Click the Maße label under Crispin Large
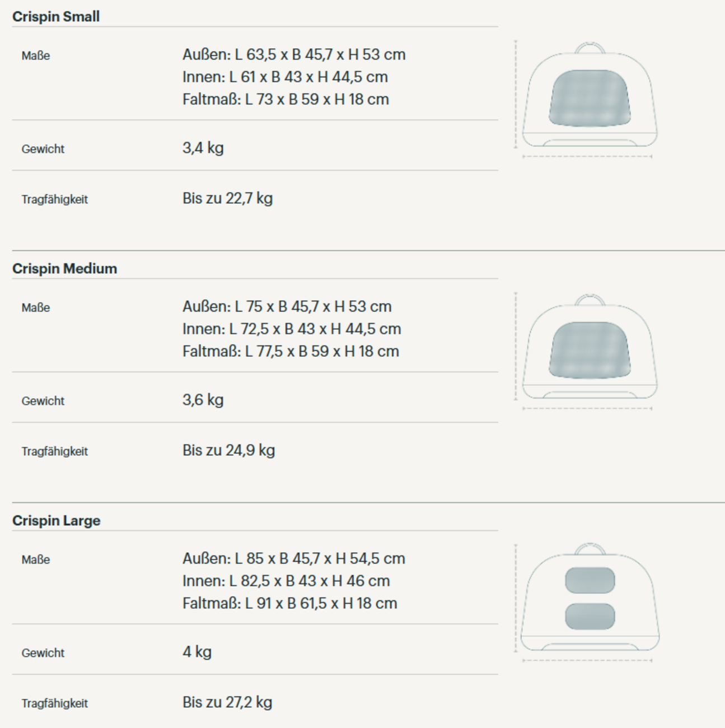Viewport: 725px width, 728px height. tap(36, 560)
